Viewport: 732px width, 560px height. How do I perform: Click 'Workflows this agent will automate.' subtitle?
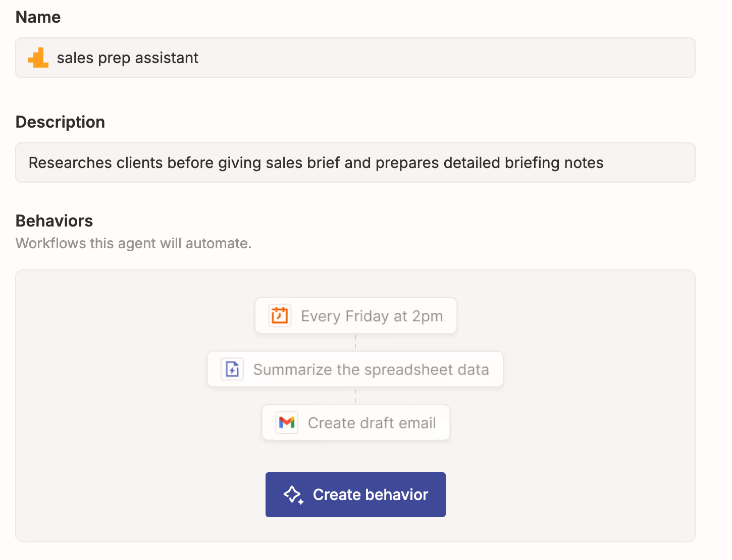pyautogui.click(x=134, y=243)
